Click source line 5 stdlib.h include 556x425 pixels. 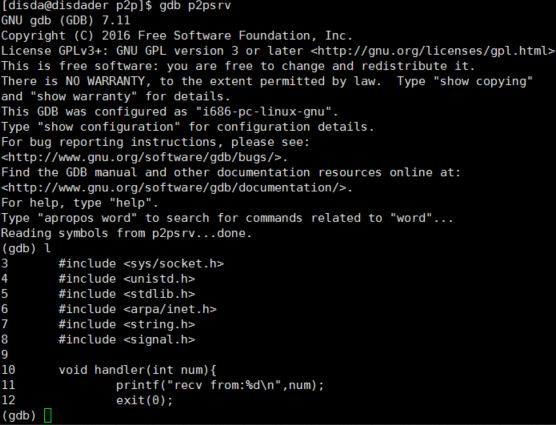[127, 294]
